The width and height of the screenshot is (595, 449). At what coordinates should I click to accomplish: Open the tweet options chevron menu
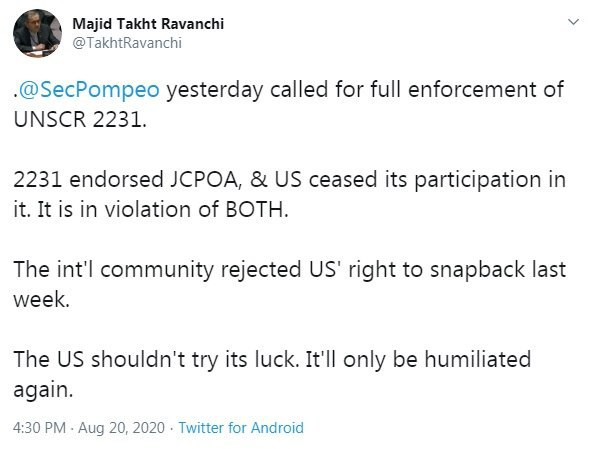click(573, 22)
